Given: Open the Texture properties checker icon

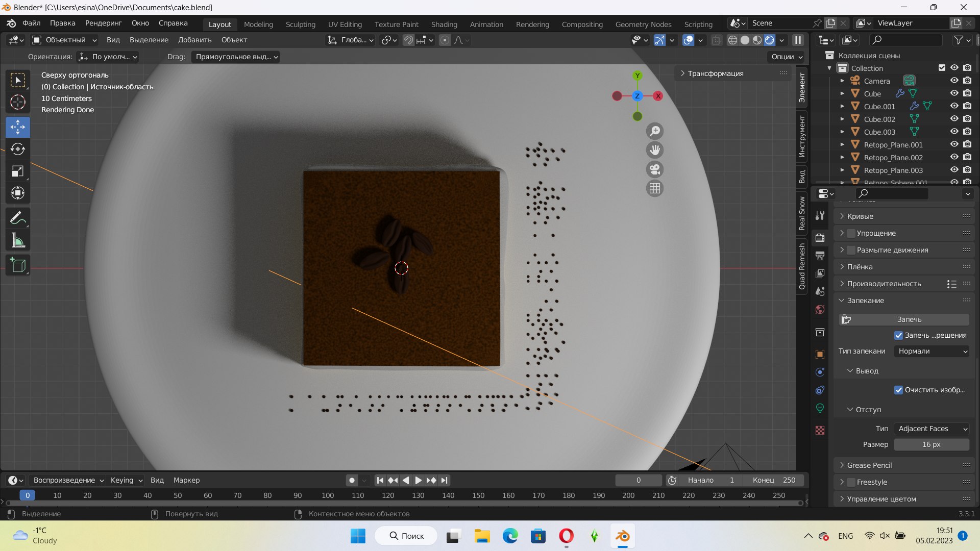Looking at the screenshot, I should [x=820, y=431].
